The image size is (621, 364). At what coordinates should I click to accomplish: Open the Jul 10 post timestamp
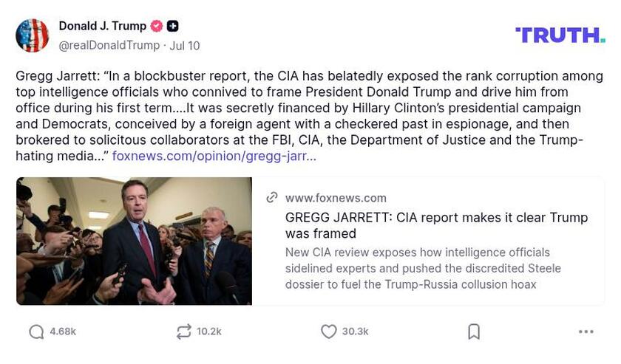(185, 45)
